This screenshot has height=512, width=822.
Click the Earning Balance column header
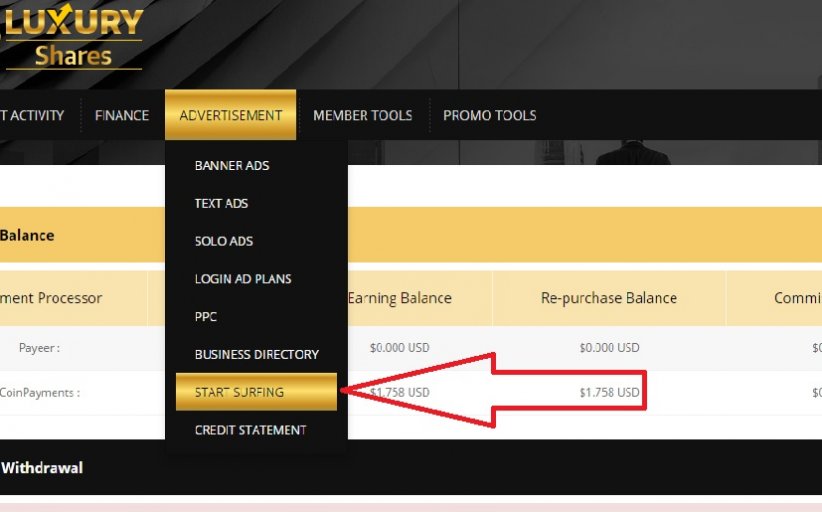[399, 298]
